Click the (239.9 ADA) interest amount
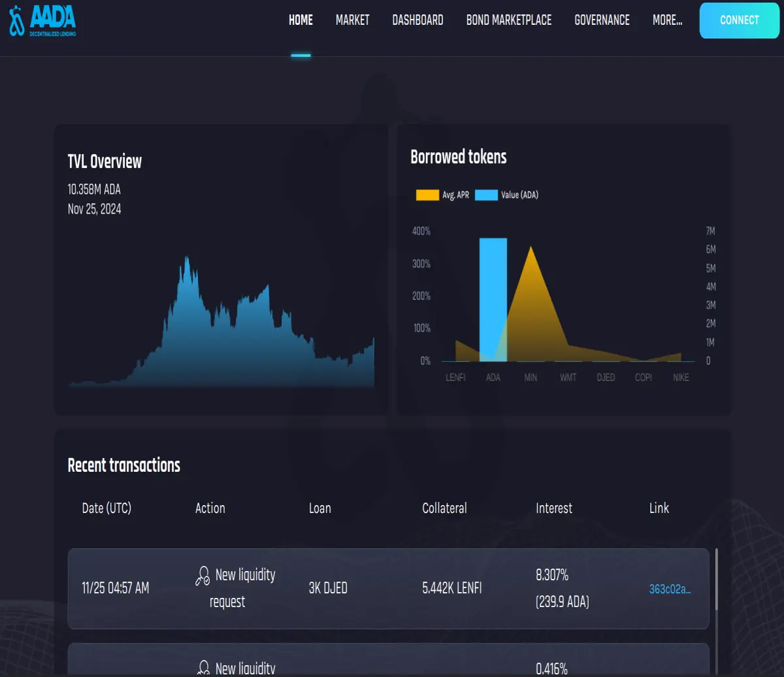This screenshot has height=677, width=784. click(x=563, y=602)
